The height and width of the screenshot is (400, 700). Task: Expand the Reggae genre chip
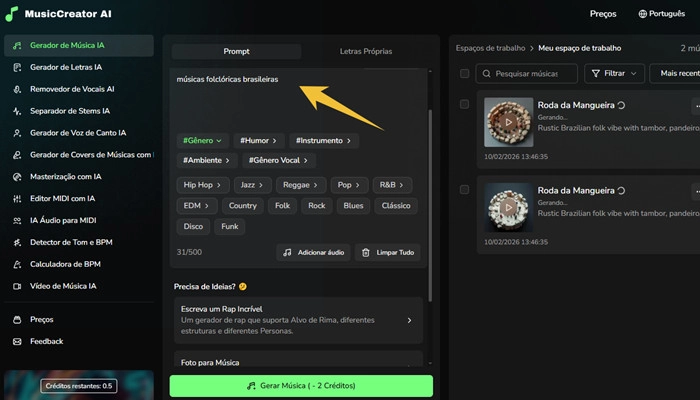coord(301,185)
